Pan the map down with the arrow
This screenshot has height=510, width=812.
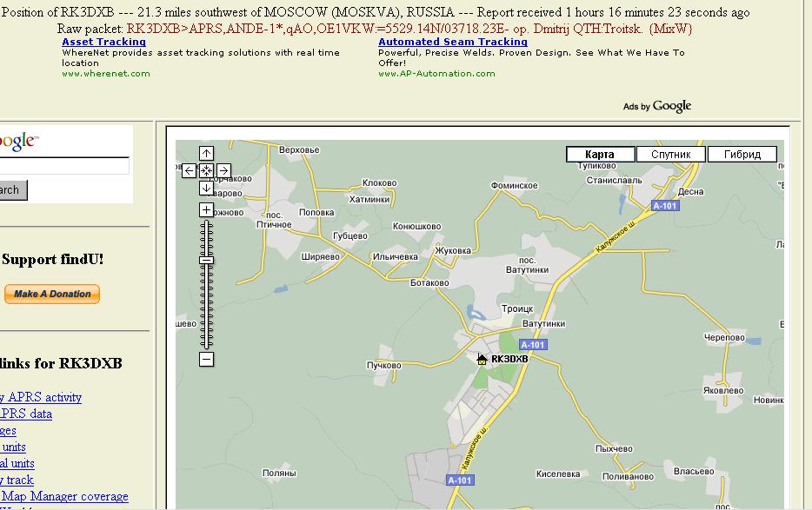coord(206,188)
